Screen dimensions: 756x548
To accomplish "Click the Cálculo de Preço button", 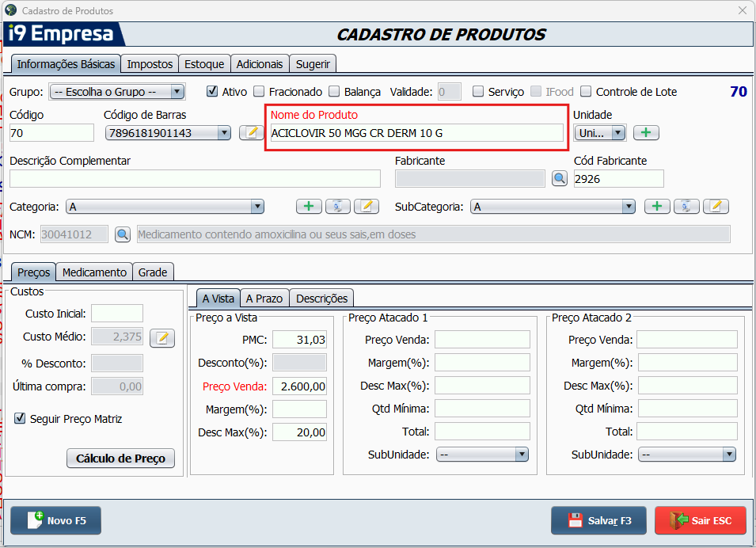I will pos(120,459).
